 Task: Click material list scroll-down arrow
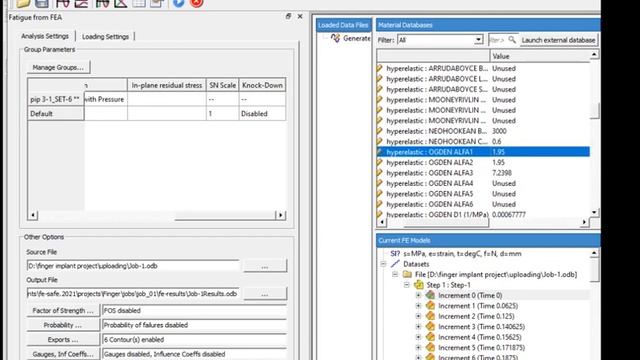click(594, 212)
